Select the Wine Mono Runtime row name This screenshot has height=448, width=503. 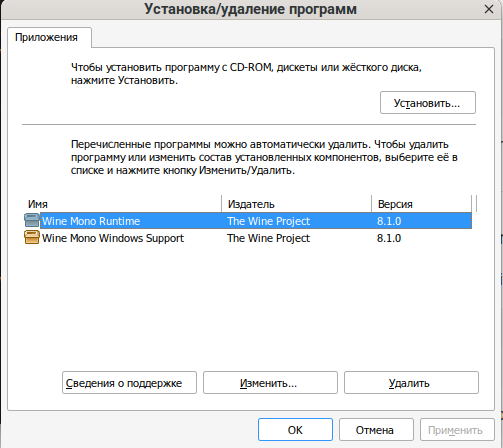point(91,221)
